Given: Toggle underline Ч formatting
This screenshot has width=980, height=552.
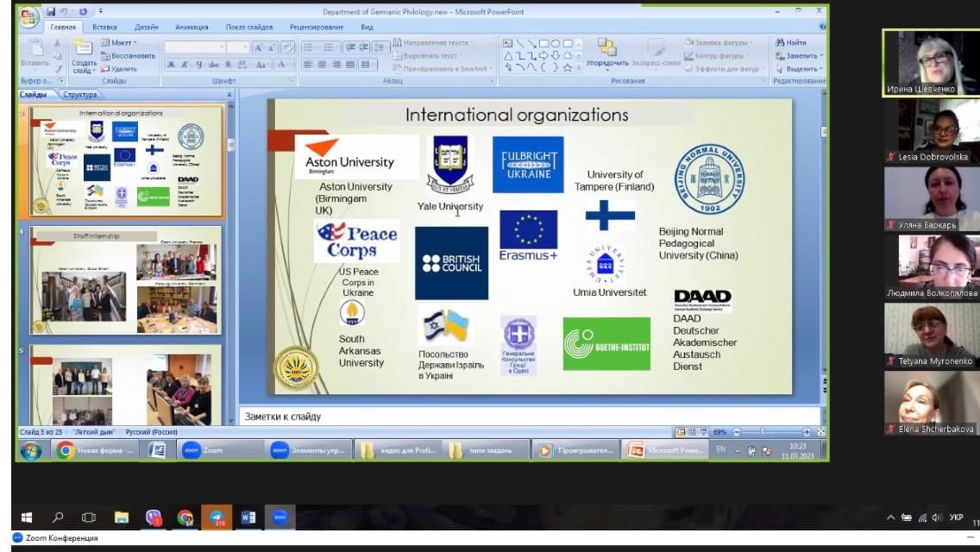Looking at the screenshot, I should (x=198, y=65).
